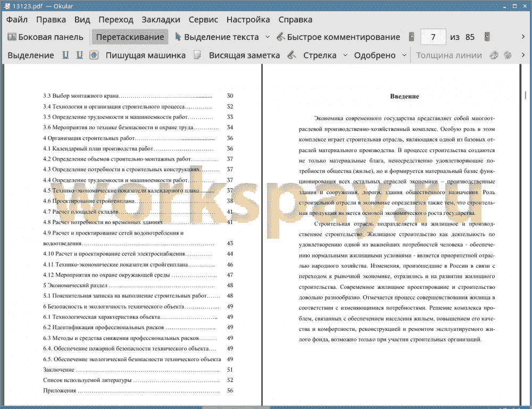532x409 pixels.
Task: Click the freehand pen icon before Стрелка
Action: click(x=292, y=55)
